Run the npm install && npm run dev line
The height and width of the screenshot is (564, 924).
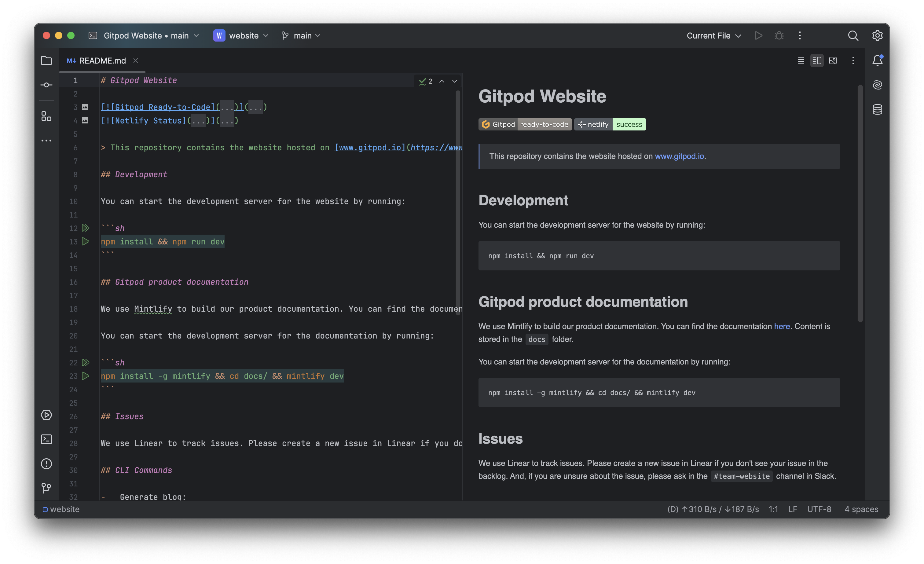[x=86, y=241]
